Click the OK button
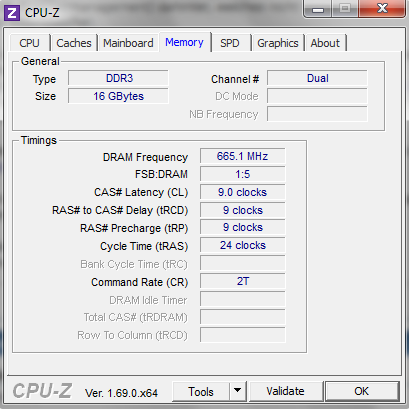409x409 pixels. tap(362, 391)
